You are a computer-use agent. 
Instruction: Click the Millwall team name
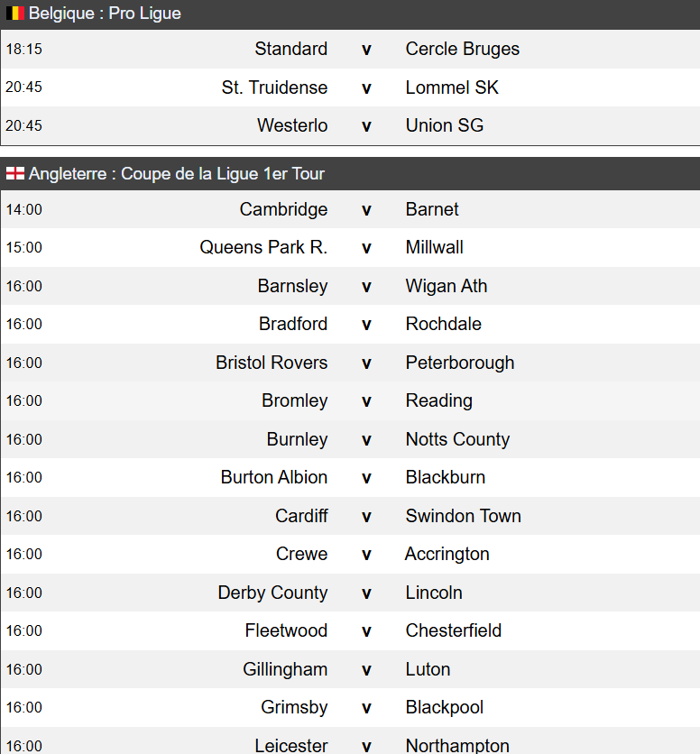(x=435, y=247)
